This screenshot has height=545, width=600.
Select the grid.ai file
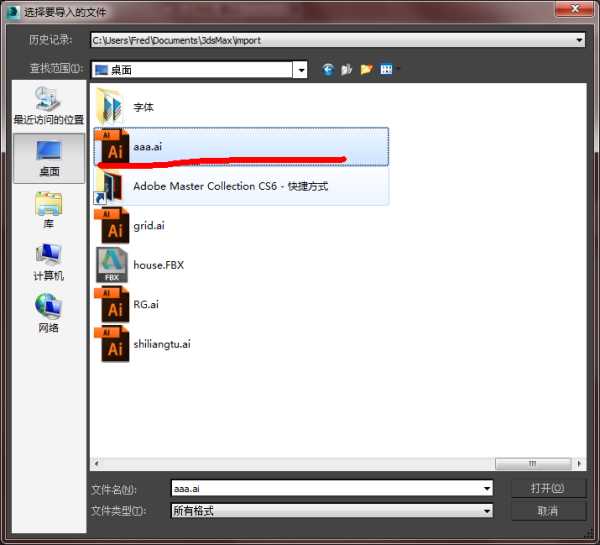click(x=148, y=226)
